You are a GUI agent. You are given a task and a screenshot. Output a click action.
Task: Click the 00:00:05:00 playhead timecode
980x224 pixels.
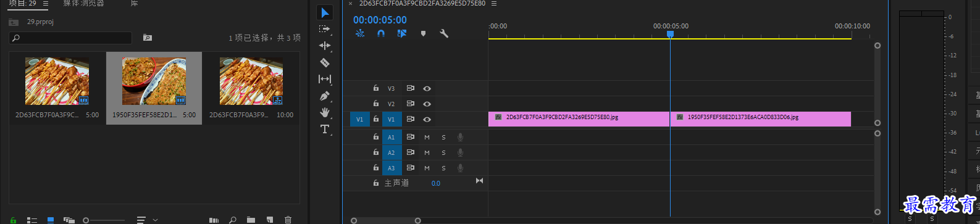(x=380, y=20)
